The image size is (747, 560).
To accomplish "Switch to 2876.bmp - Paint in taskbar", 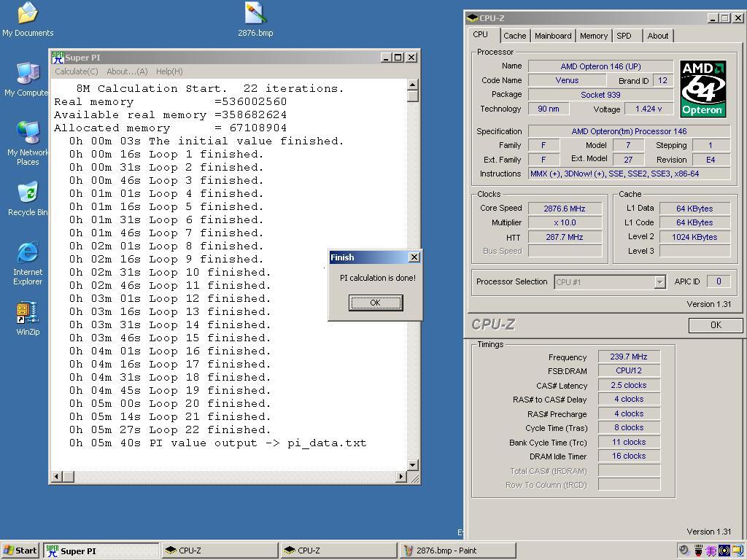I will [x=446, y=551].
